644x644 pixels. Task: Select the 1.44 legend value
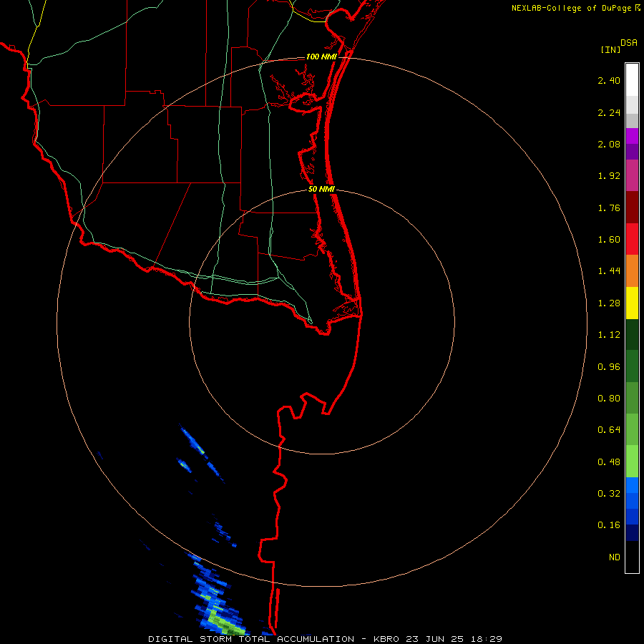609,271
